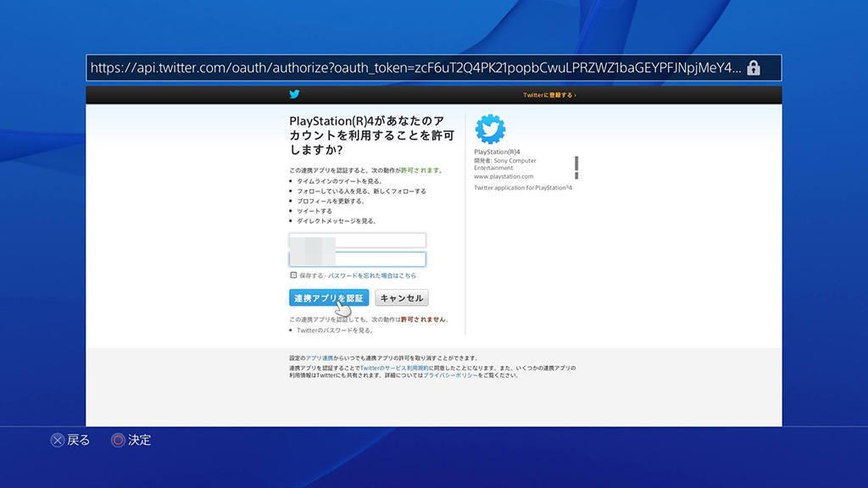Open the アプリ連携 settings link

pyautogui.click(x=320, y=358)
